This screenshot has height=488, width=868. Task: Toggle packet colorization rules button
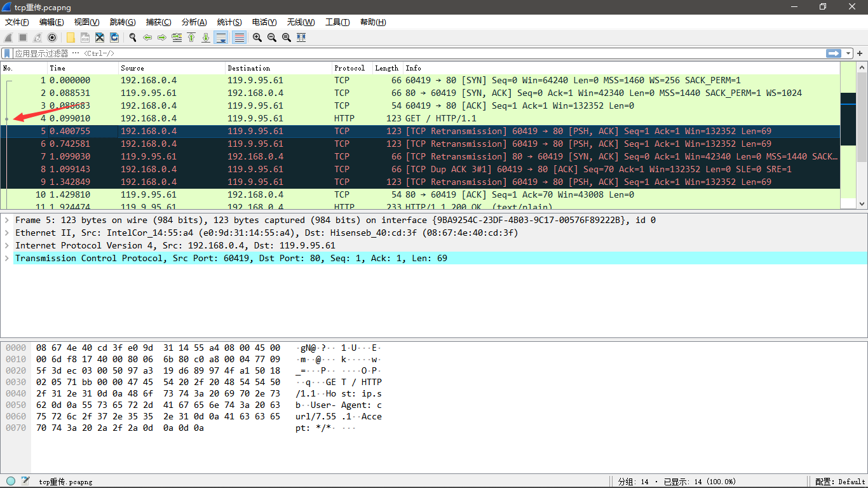point(239,37)
